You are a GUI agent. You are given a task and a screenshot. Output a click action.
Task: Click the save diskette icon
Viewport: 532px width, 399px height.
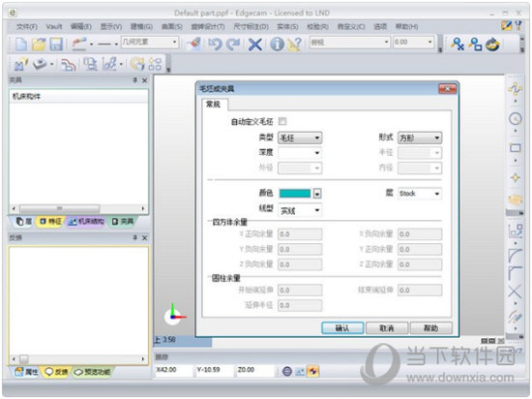56,45
